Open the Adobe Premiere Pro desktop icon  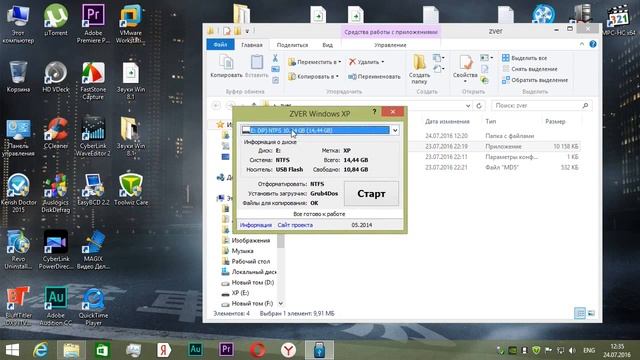pos(93,23)
